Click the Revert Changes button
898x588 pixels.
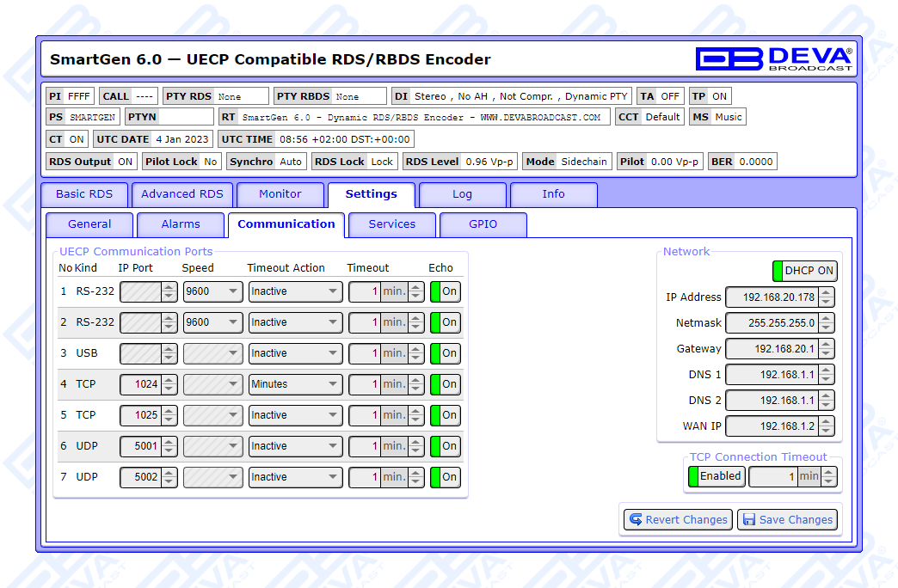[x=677, y=520]
